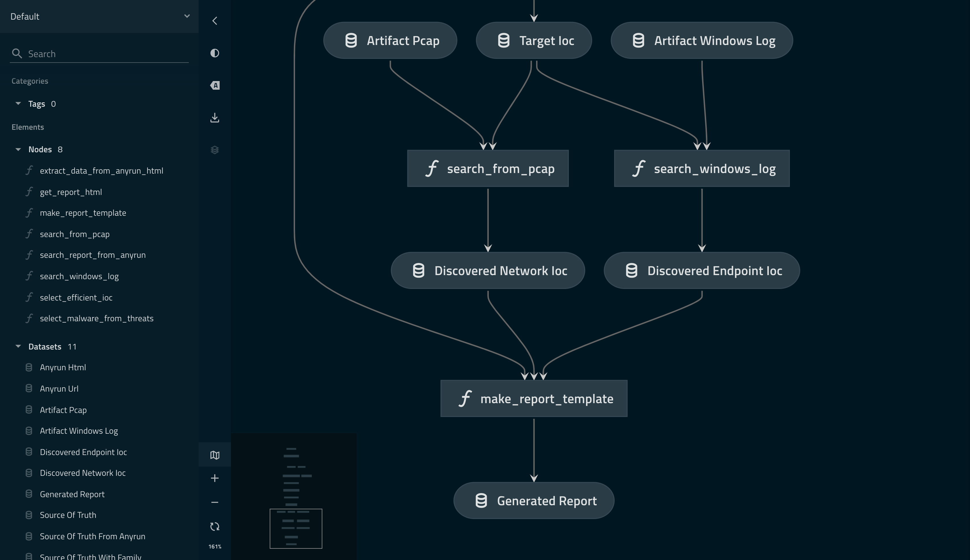Click the make_report_template node in graph
Image resolution: width=970 pixels, height=560 pixels.
(x=533, y=399)
